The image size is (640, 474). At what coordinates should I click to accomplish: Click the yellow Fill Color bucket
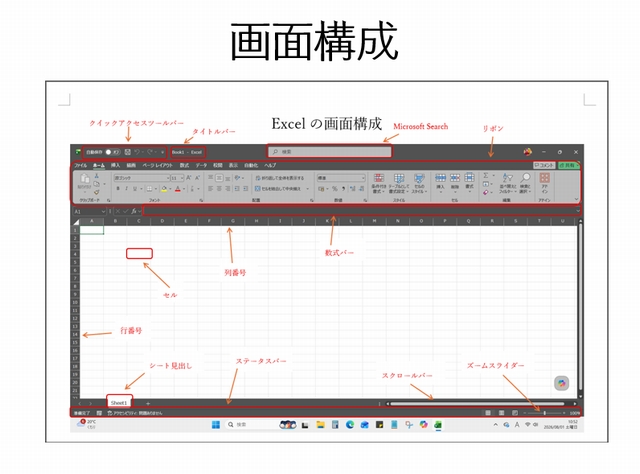pyautogui.click(x=164, y=189)
